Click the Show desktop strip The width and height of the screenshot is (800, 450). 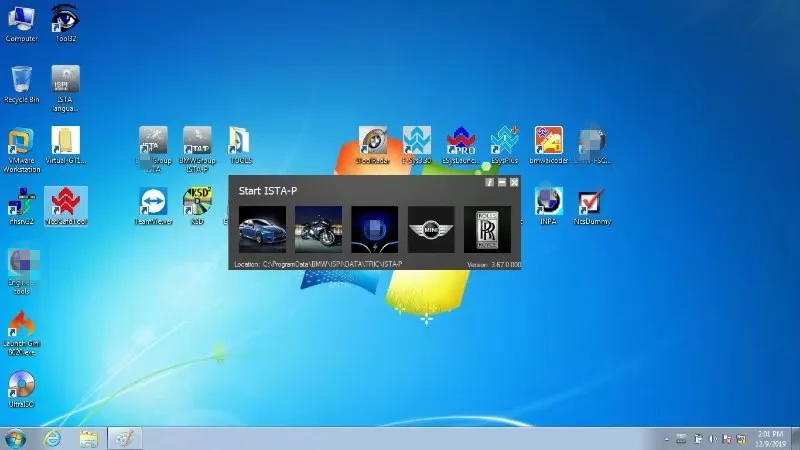[796, 439]
